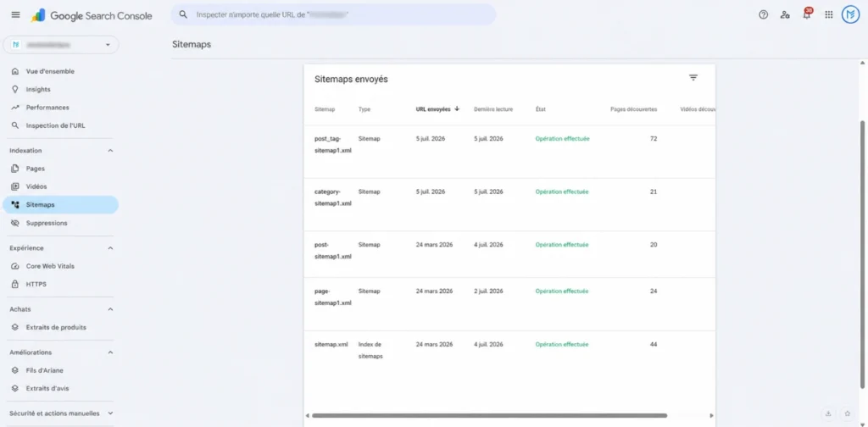Click the Performances trend icon
Screen dimensions: 868x427
(x=15, y=108)
